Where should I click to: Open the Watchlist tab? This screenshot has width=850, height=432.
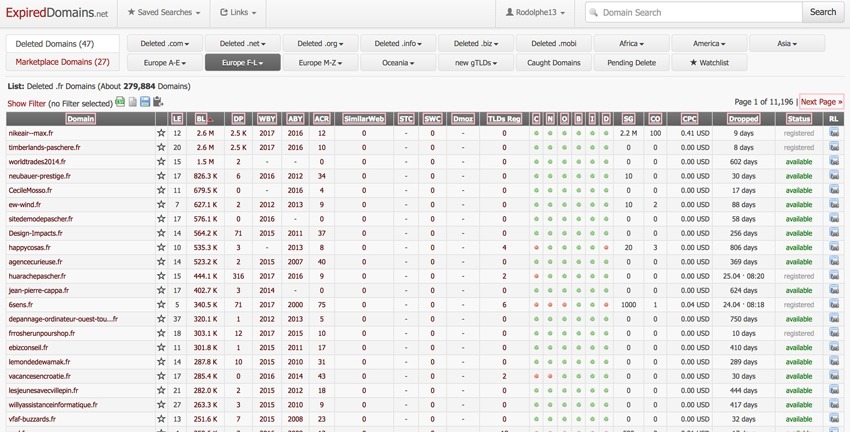pos(710,62)
